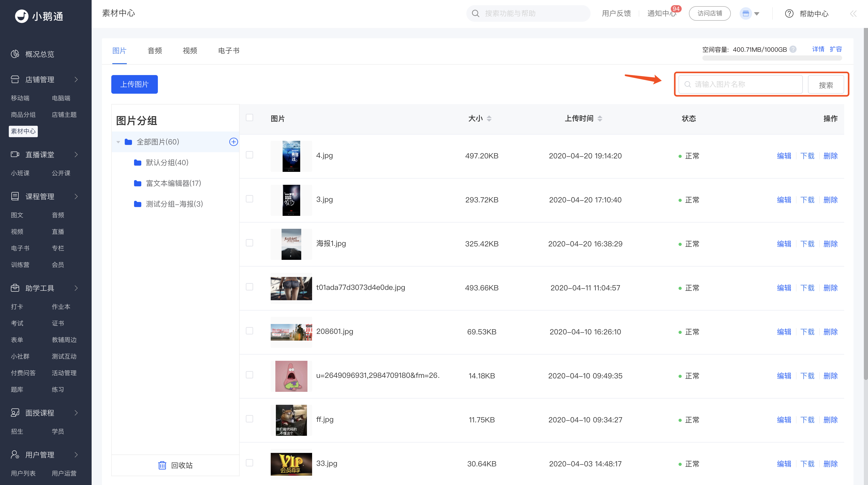Screen dimensions: 868x485
Task: Open the 33.jpg VIP thumbnail
Action: click(291, 464)
